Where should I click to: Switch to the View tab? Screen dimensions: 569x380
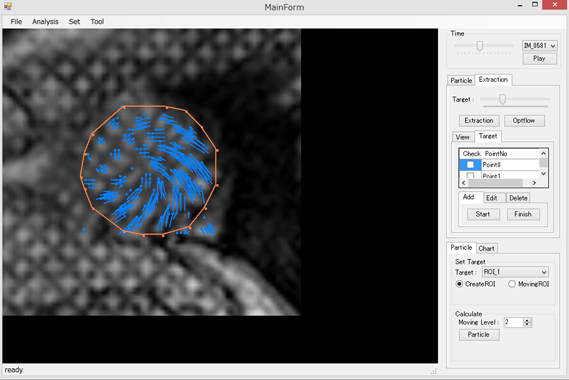[x=462, y=137]
